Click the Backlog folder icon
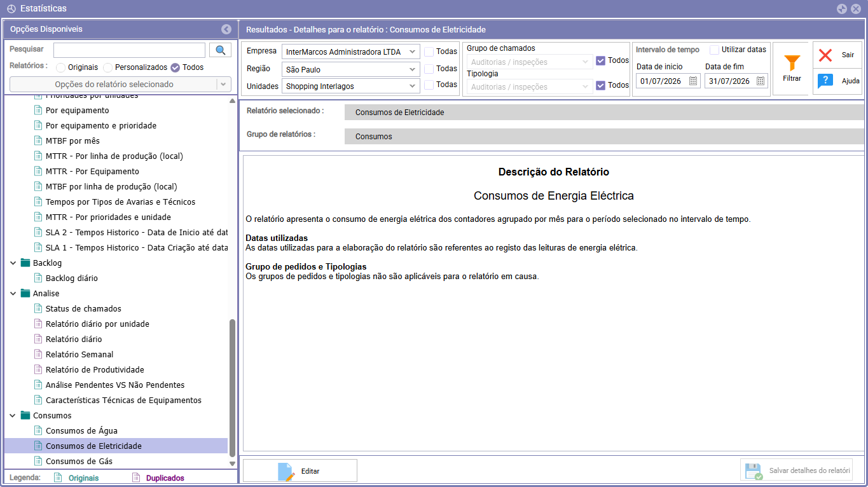 [x=25, y=263]
